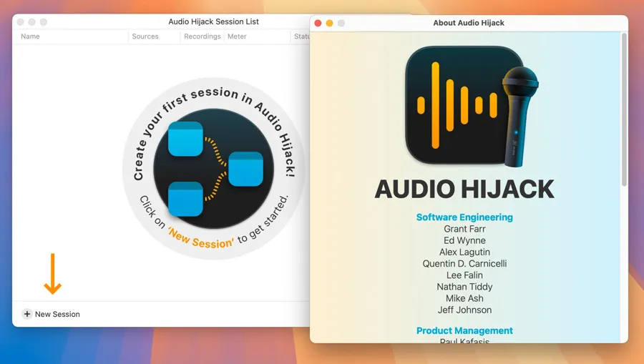Minimize the About Audio Hijack window
This screenshot has height=364, width=644.
[330, 23]
